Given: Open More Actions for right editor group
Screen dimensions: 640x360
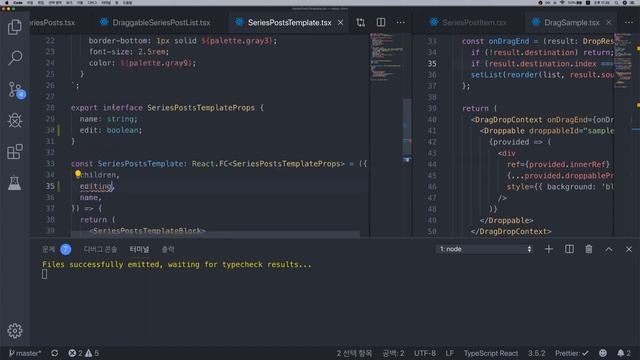Looking at the screenshot, I should pos(629,22).
